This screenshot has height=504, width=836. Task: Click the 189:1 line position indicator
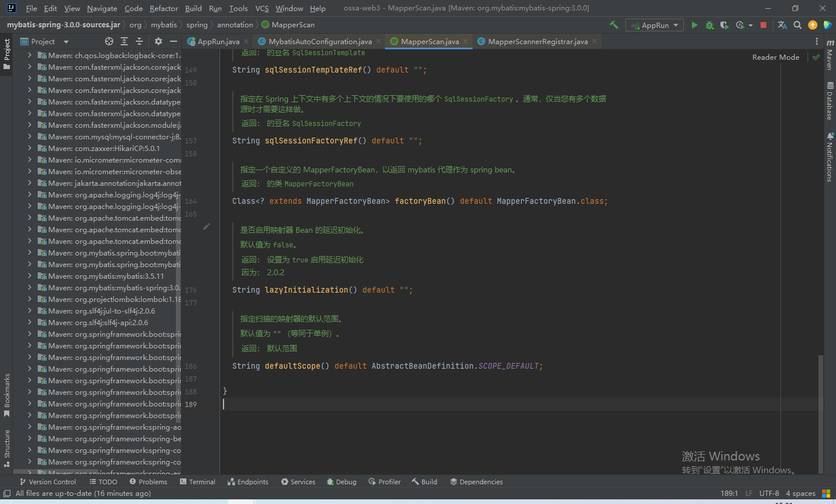pos(729,494)
